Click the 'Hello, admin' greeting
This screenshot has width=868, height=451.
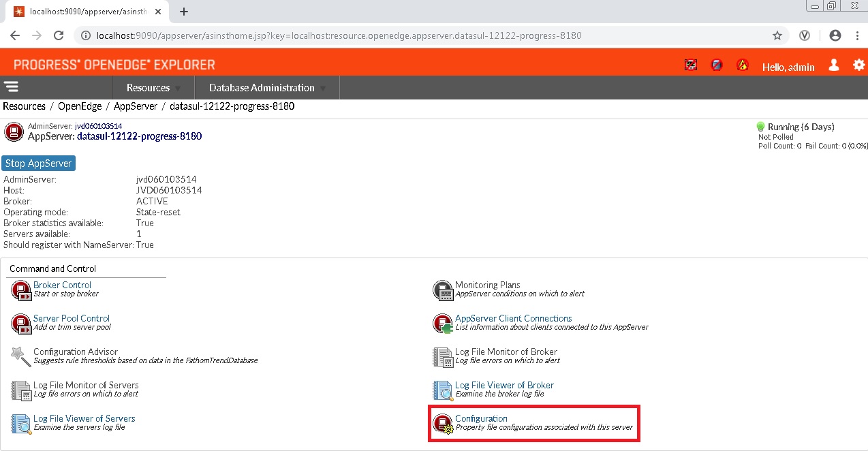[788, 67]
